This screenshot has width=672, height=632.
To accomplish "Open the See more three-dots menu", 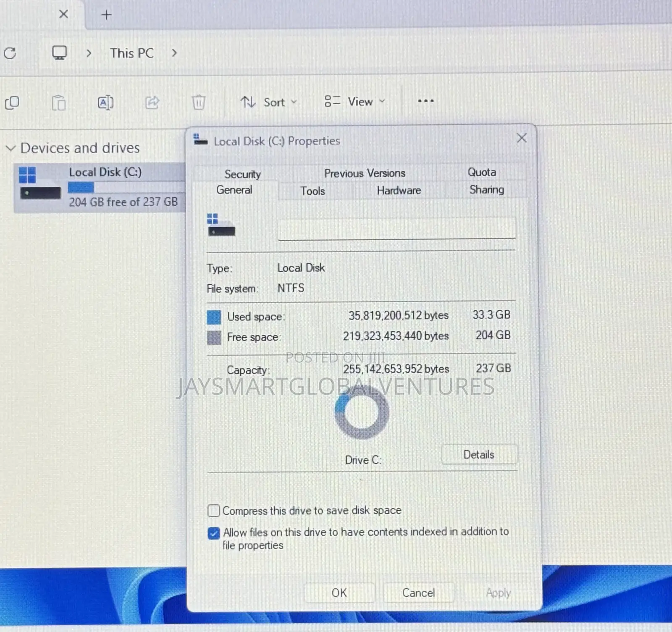I will 425,101.
